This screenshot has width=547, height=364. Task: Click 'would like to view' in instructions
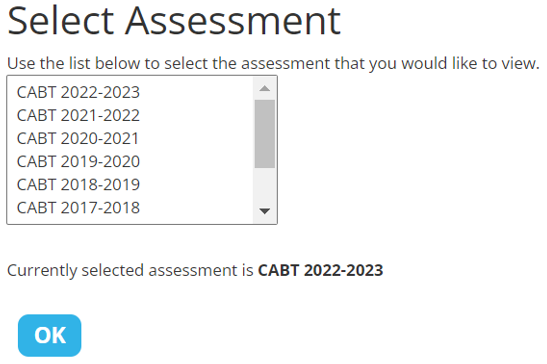tap(470, 64)
